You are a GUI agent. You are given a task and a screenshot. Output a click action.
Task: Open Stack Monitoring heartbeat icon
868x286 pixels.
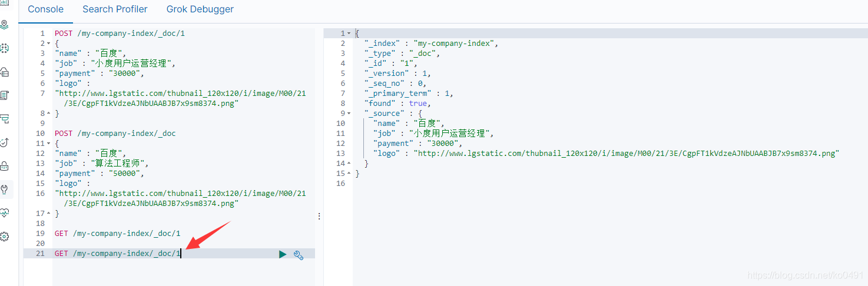pyautogui.click(x=5, y=212)
